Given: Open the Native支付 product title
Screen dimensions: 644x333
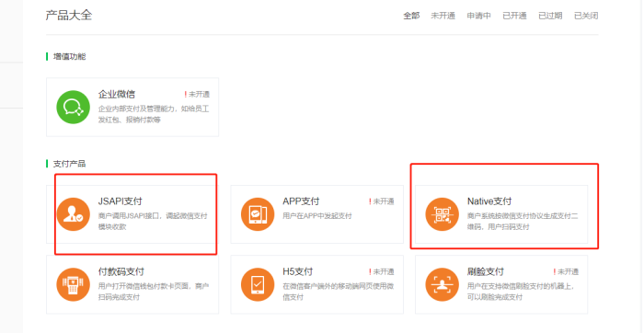Looking at the screenshot, I should point(489,201).
